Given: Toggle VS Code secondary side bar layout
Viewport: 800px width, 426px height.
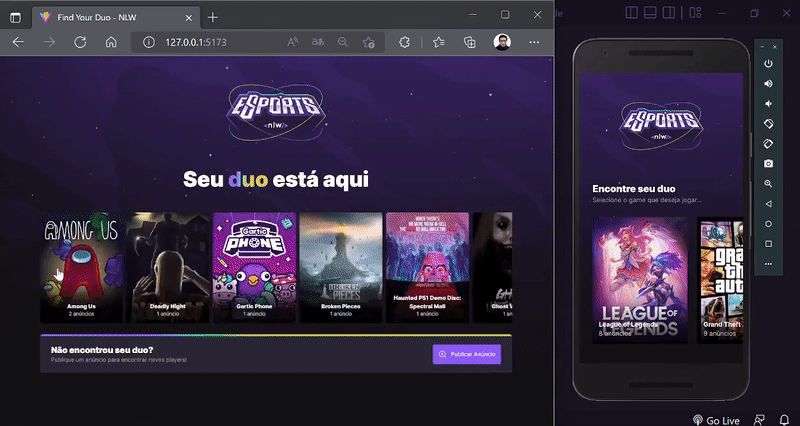Looking at the screenshot, I should click(x=668, y=13).
